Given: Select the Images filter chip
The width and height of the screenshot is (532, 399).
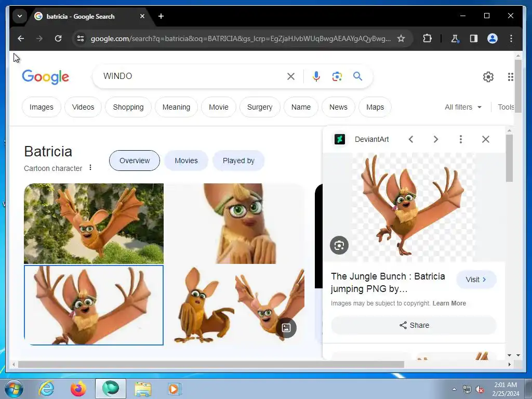Looking at the screenshot, I should tap(42, 107).
